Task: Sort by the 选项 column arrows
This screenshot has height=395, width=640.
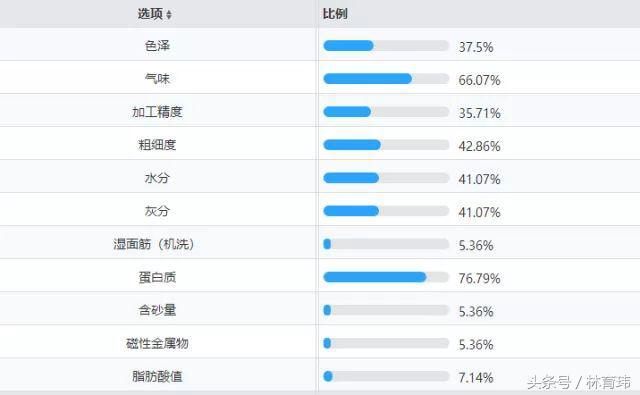Action: coord(169,15)
